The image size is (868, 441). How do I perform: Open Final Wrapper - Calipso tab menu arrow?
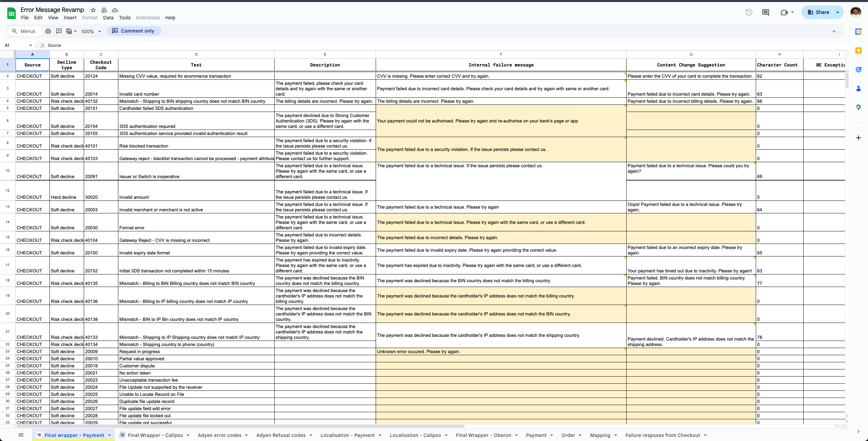pyautogui.click(x=188, y=435)
